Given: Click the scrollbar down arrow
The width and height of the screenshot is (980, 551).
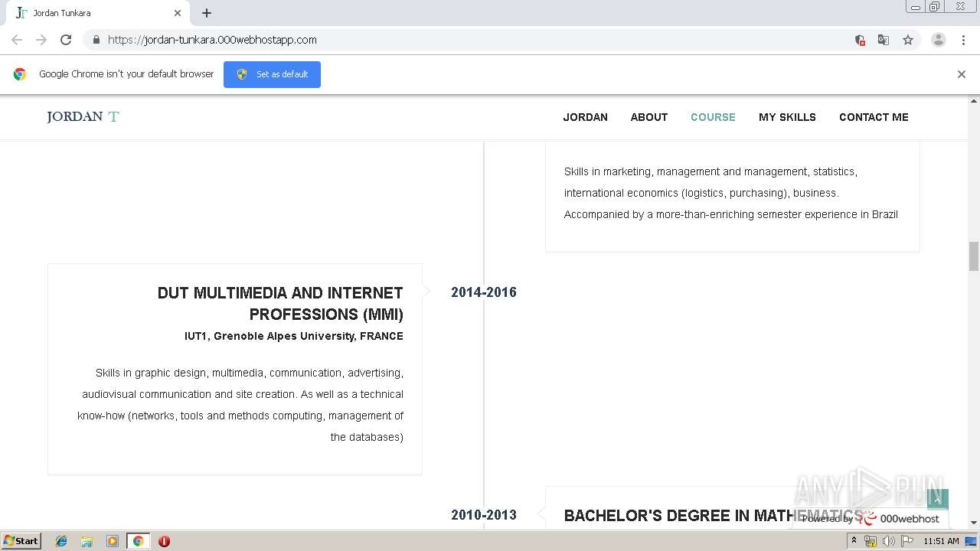Looking at the screenshot, I should click(x=974, y=523).
